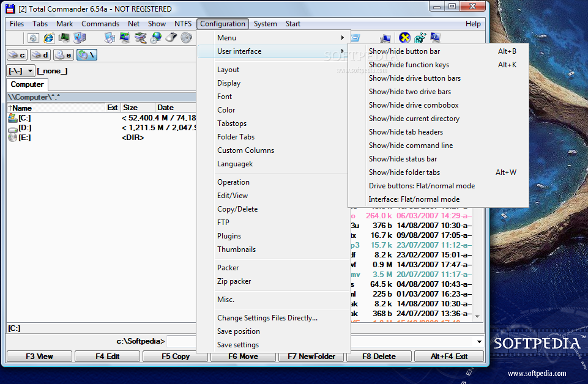
Task: Toggle Show/hide tab headers
Action: pyautogui.click(x=438, y=132)
